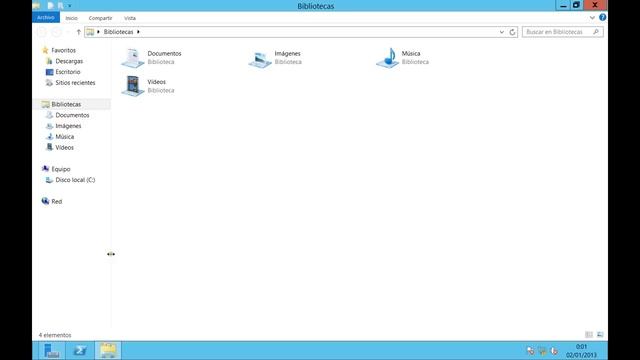Image resolution: width=640 pixels, height=360 pixels.
Task: Click the first system tray icon by the network icon
Action: [530, 351]
